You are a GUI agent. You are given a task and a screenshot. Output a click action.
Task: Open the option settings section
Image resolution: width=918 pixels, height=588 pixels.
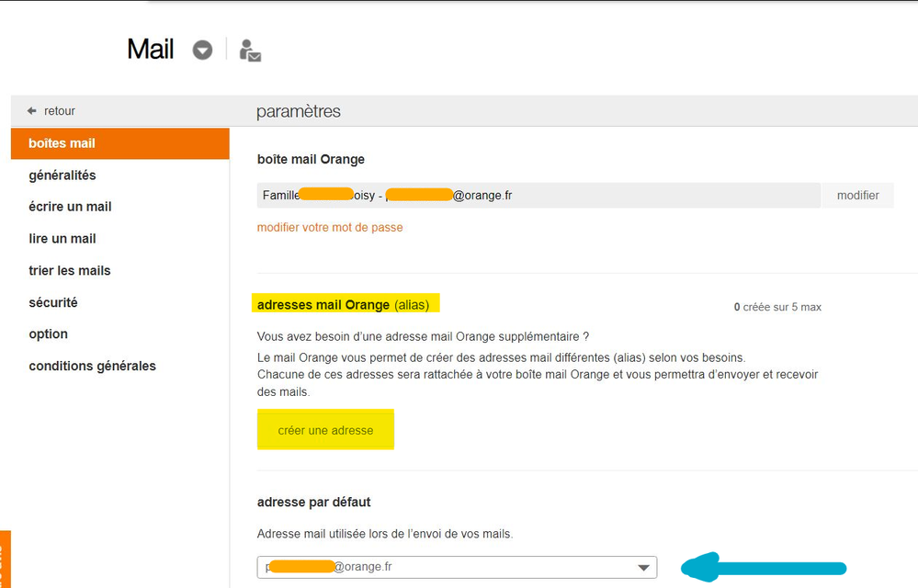[x=48, y=334]
